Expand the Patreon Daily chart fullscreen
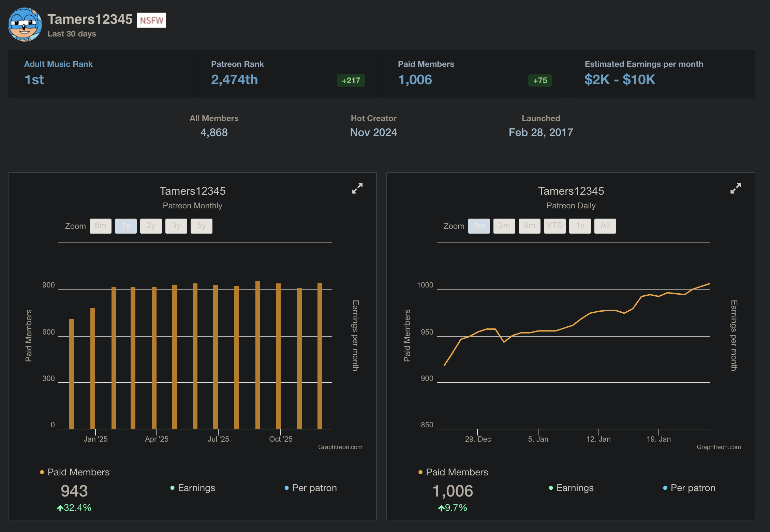Viewport: 770px width, 532px height. click(x=736, y=188)
